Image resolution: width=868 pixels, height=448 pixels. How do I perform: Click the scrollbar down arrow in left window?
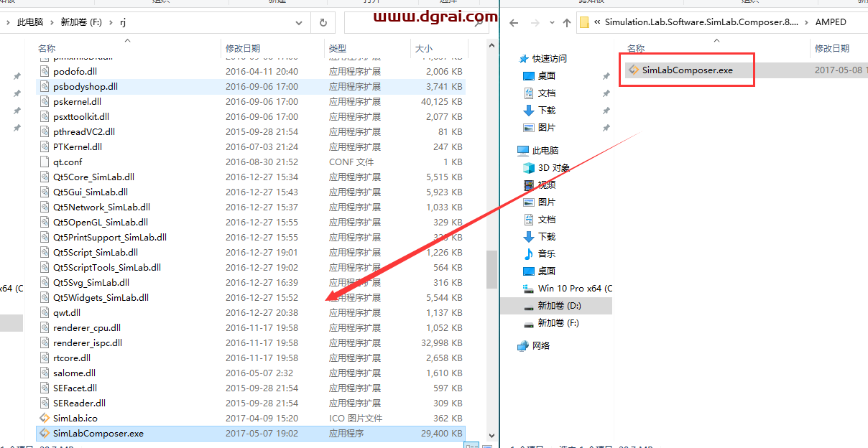click(491, 435)
